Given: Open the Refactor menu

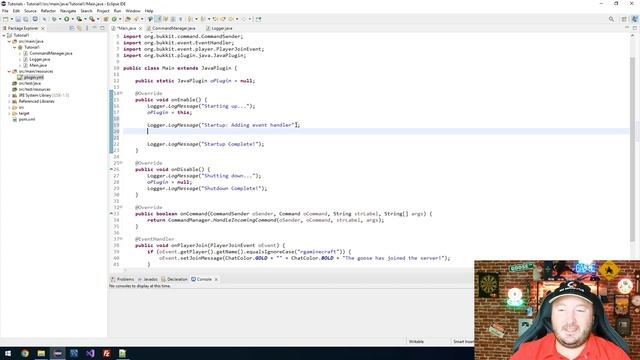Looking at the screenshot, I should click(48, 11).
